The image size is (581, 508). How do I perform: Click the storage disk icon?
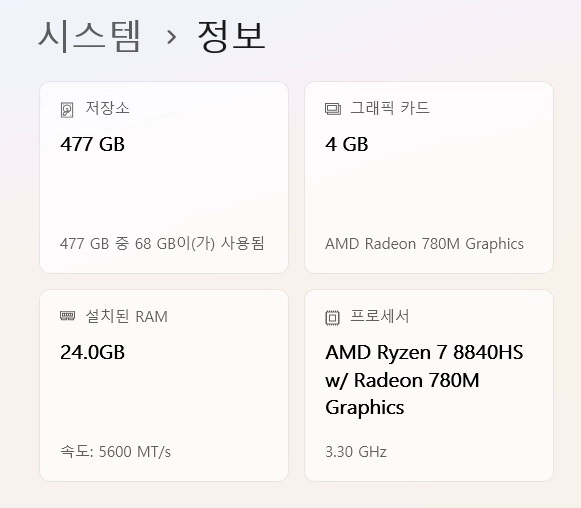67,110
